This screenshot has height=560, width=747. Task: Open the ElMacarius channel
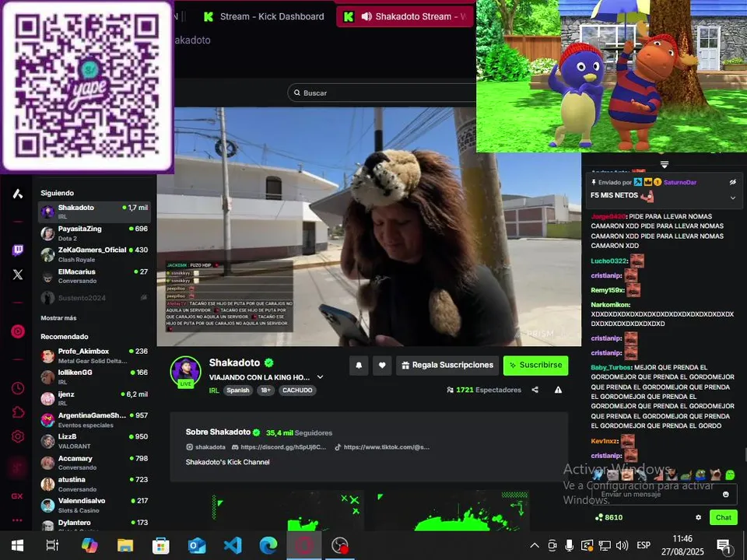[x=94, y=275]
